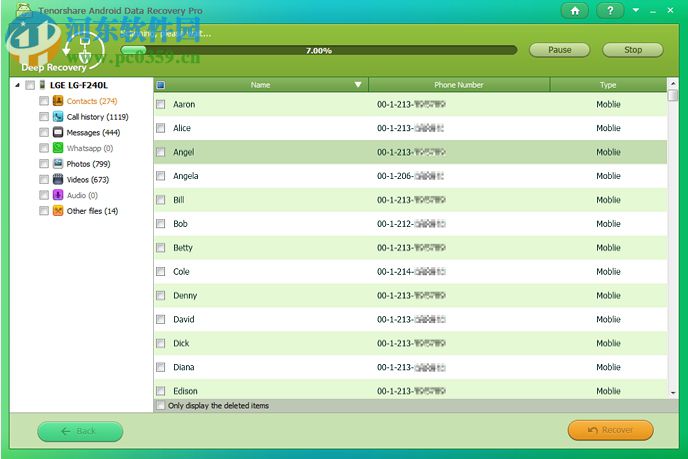
Task: Select the Contacts category icon
Action: [x=58, y=101]
